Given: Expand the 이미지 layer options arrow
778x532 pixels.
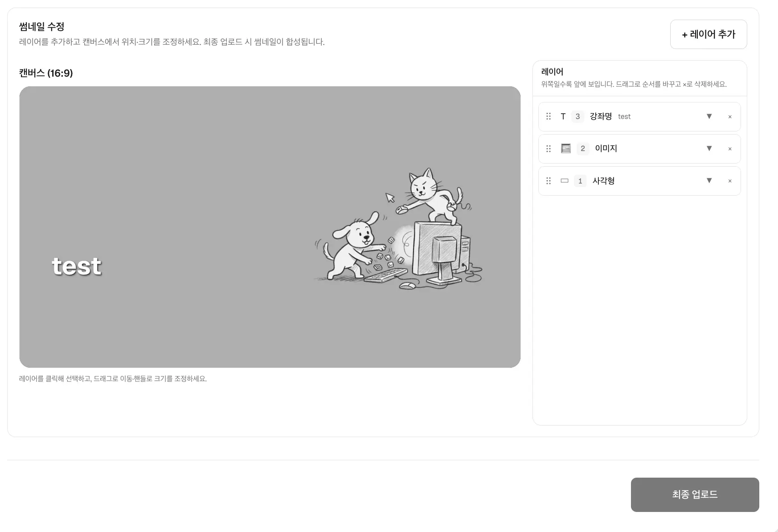Looking at the screenshot, I should 709,148.
